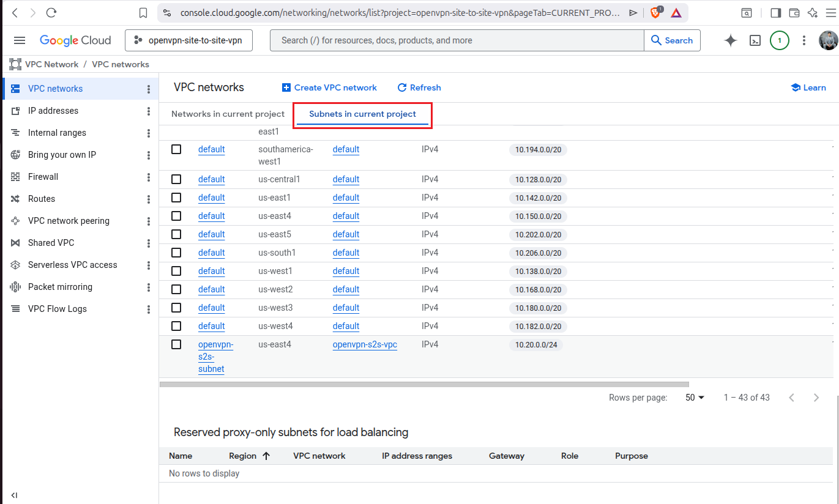This screenshot has width=839, height=504.
Task: Open Routes section in sidebar
Action: (42, 199)
